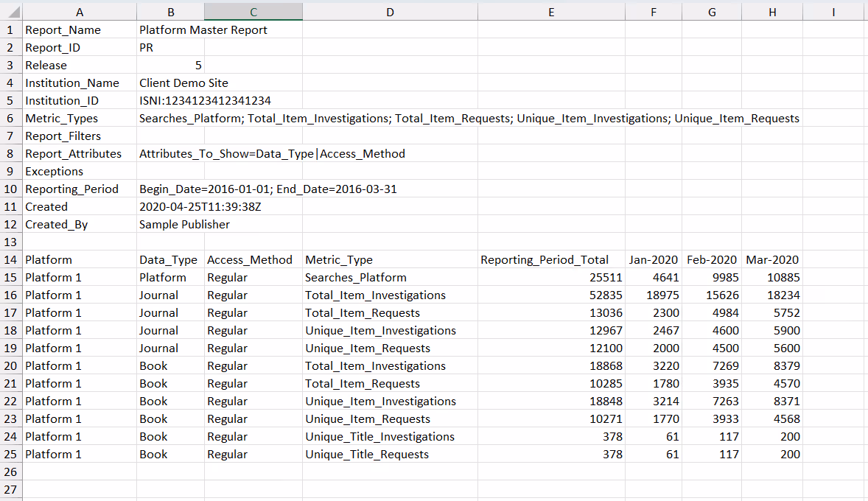Select the 'Created_By' label cell
The image size is (868, 501).
(79, 225)
